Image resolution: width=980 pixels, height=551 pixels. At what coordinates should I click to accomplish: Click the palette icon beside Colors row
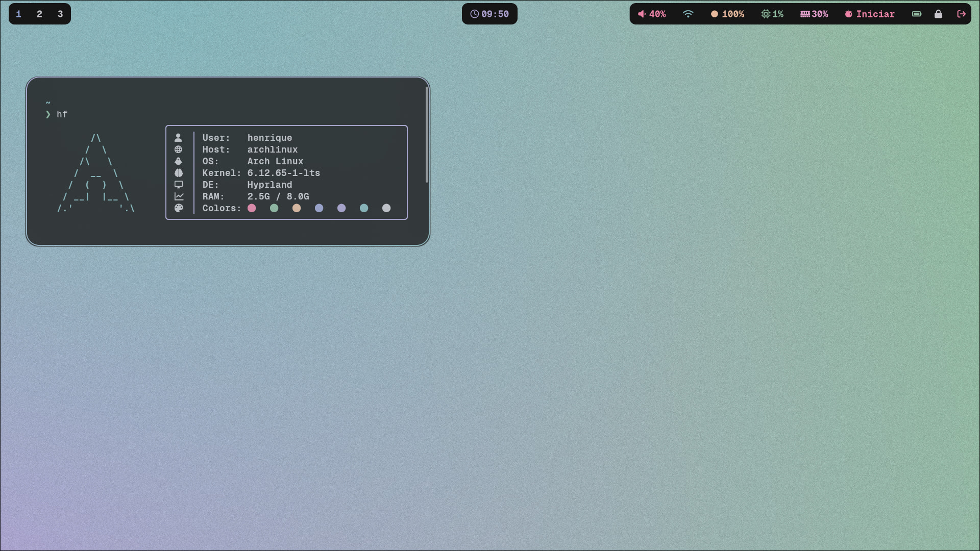coord(179,208)
